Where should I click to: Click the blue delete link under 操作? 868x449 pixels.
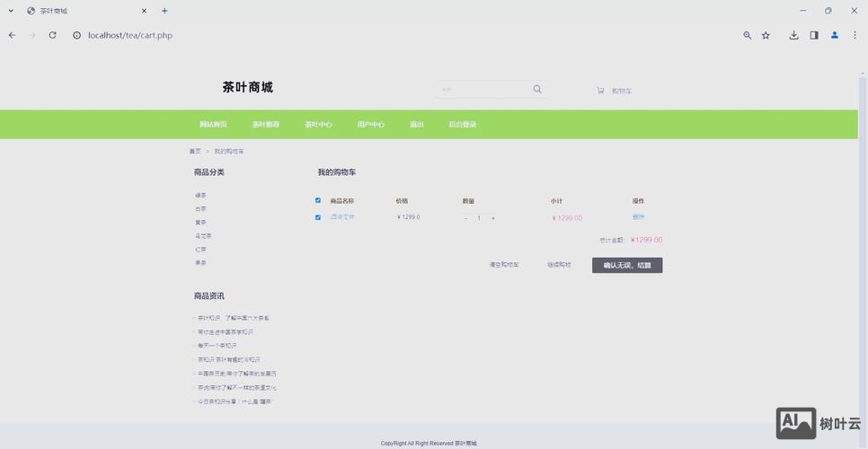pyautogui.click(x=638, y=216)
